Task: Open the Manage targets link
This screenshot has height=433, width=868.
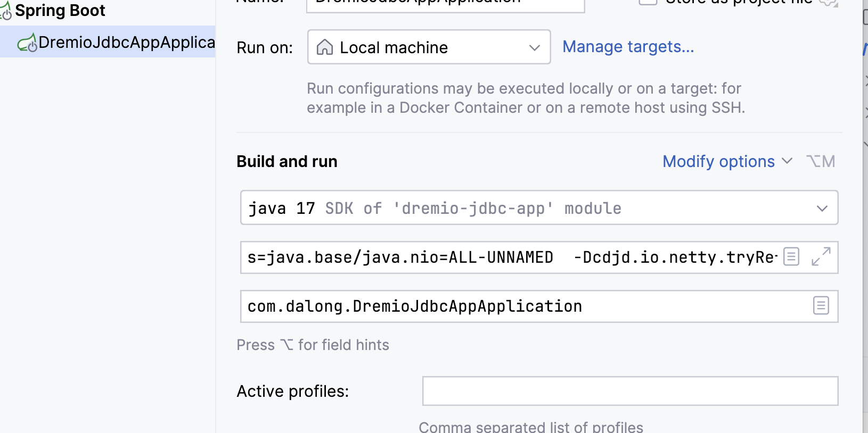Action: 628,47
